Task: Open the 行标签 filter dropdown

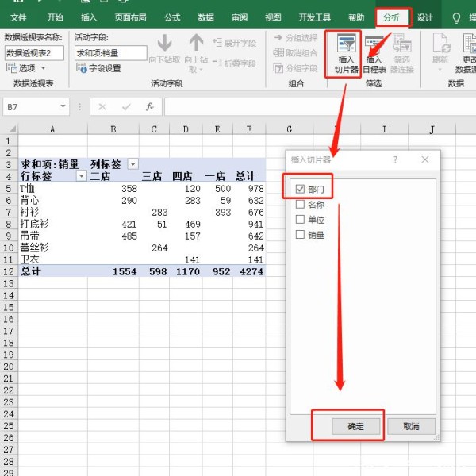Action: tap(82, 176)
